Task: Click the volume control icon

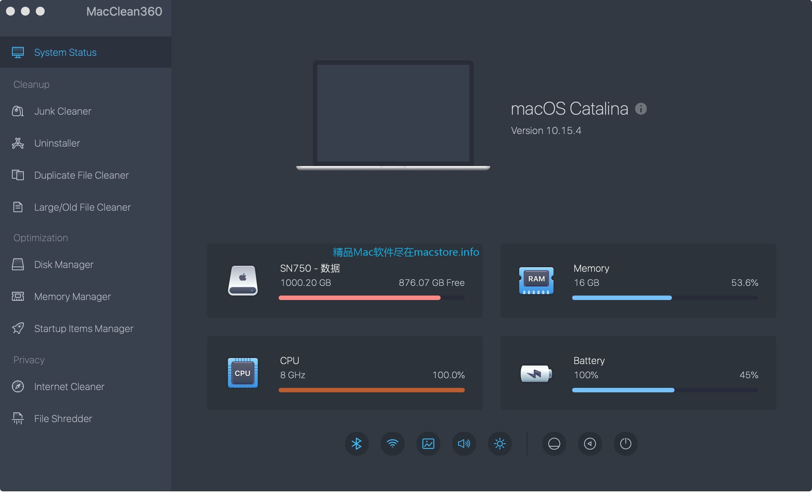Action: pos(463,443)
